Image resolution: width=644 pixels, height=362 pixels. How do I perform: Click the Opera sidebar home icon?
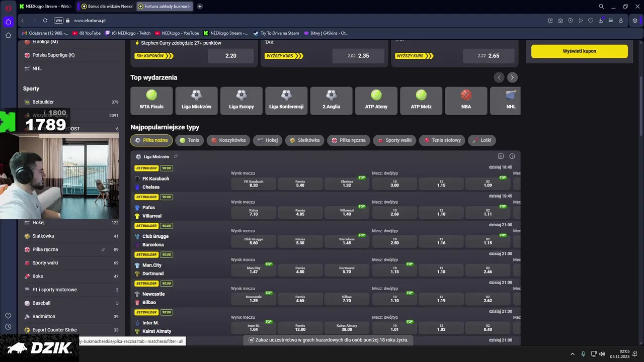8,22
